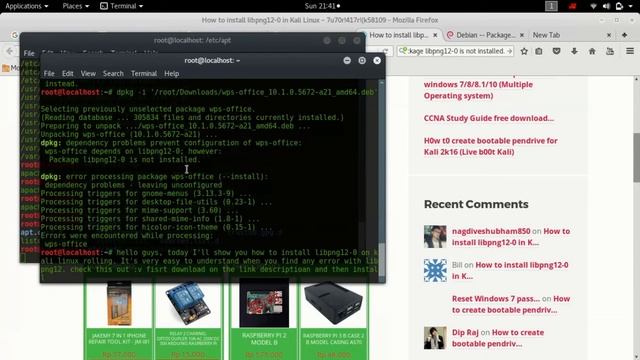Click the Firefox back button
This screenshot has height=360, width=640.
pyautogui.click(x=10, y=51)
